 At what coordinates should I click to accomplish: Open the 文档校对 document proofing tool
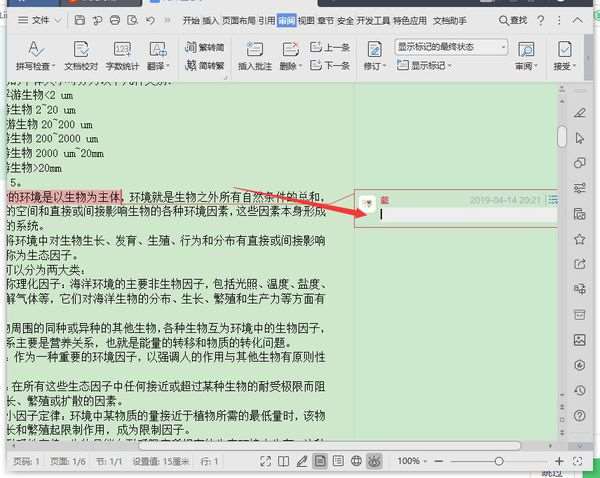click(x=81, y=56)
